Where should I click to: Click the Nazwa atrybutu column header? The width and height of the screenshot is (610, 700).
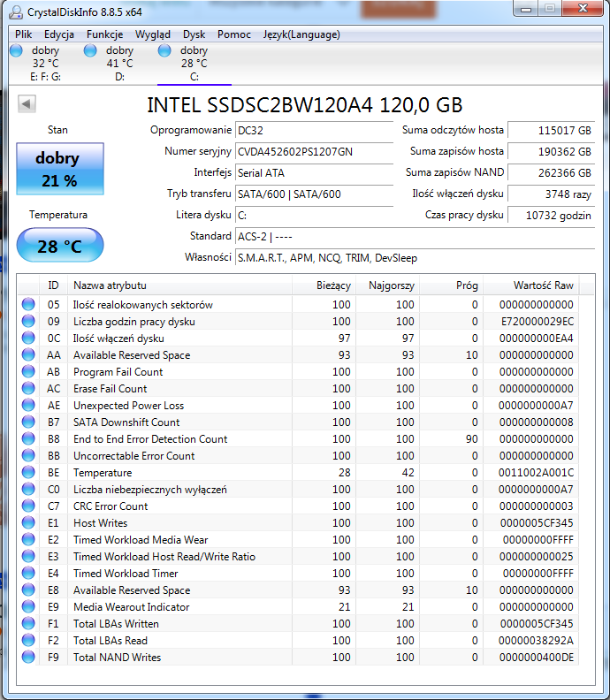tap(180, 285)
